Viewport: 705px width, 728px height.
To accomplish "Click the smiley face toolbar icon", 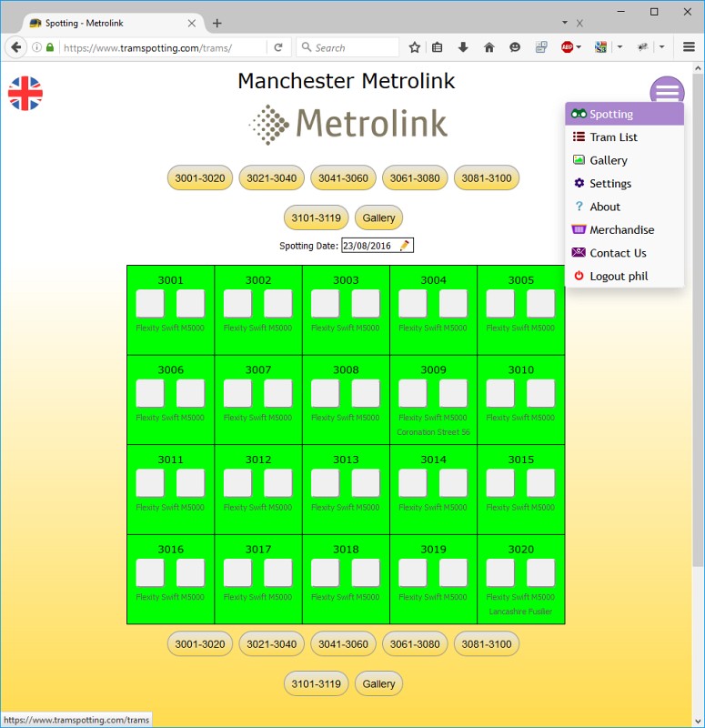I will [515, 47].
